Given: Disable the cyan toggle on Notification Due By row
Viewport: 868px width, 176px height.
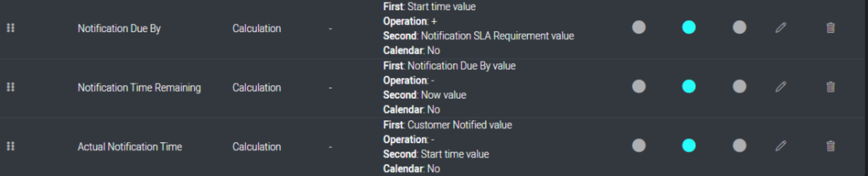Looking at the screenshot, I should [689, 28].
